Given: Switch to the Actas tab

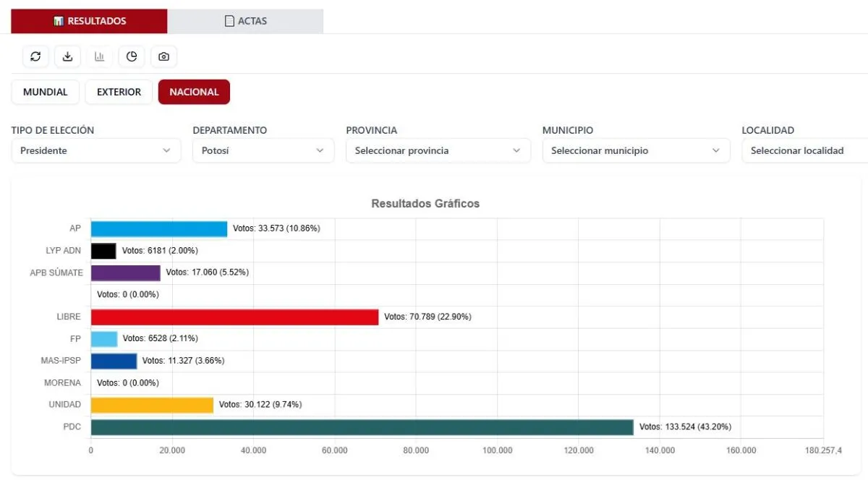Looking at the screenshot, I should 245,21.
